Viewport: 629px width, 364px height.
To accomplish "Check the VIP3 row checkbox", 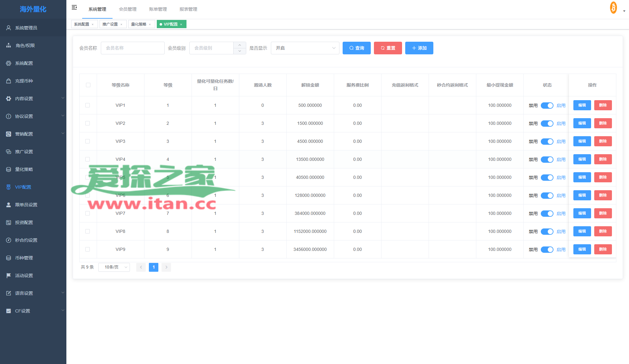I will point(88,141).
